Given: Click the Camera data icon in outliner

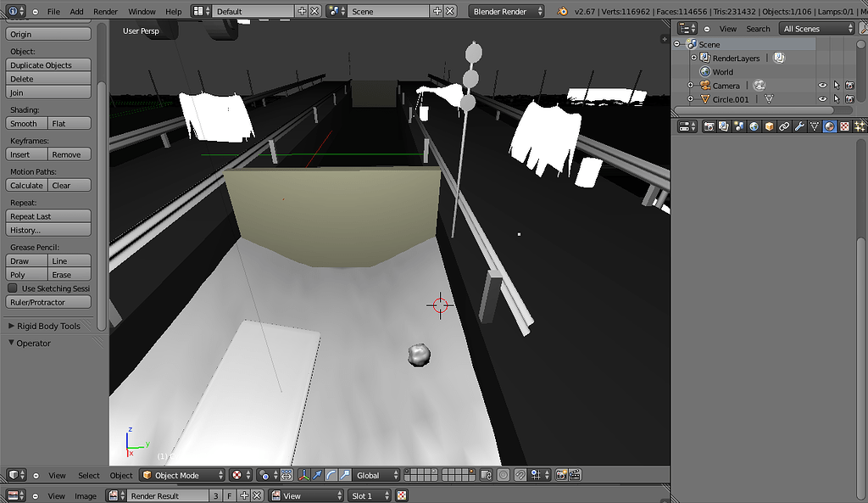Looking at the screenshot, I should (759, 86).
